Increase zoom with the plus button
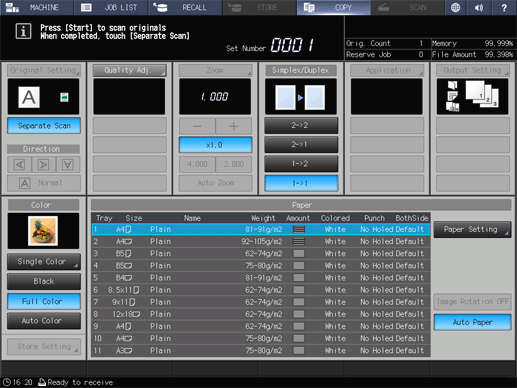Viewport: 517px width, 388px height. (x=234, y=126)
